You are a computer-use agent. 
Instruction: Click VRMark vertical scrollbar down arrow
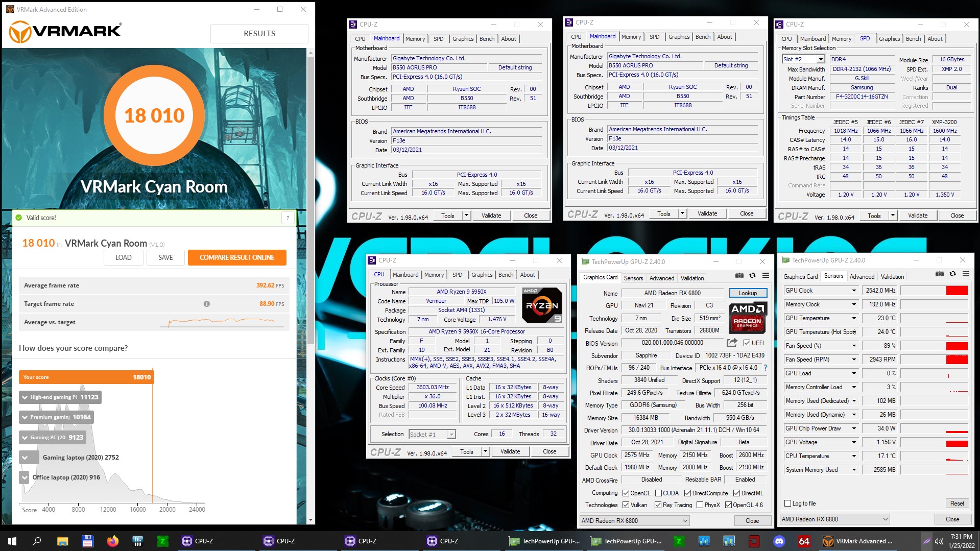tap(310, 520)
